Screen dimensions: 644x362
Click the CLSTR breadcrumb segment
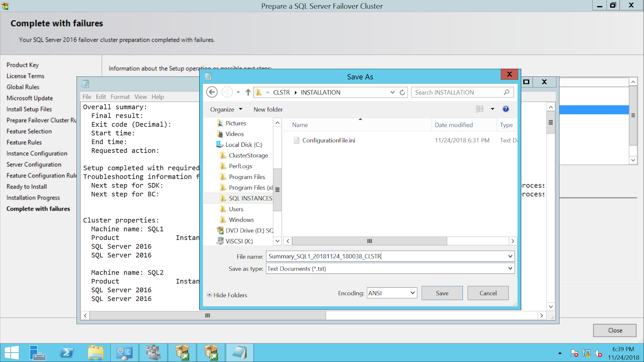coord(281,92)
